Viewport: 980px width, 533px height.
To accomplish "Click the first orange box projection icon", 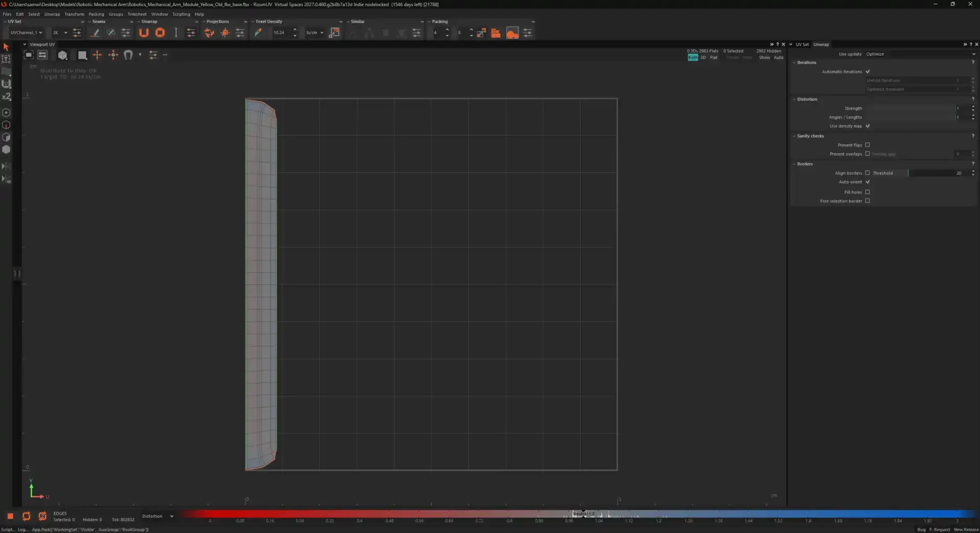I will (x=209, y=33).
